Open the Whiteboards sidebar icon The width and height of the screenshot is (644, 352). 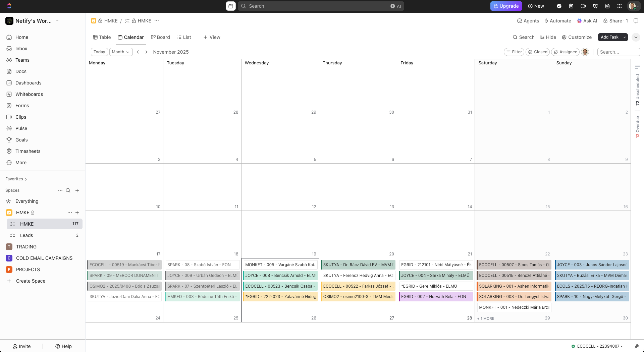click(9, 94)
